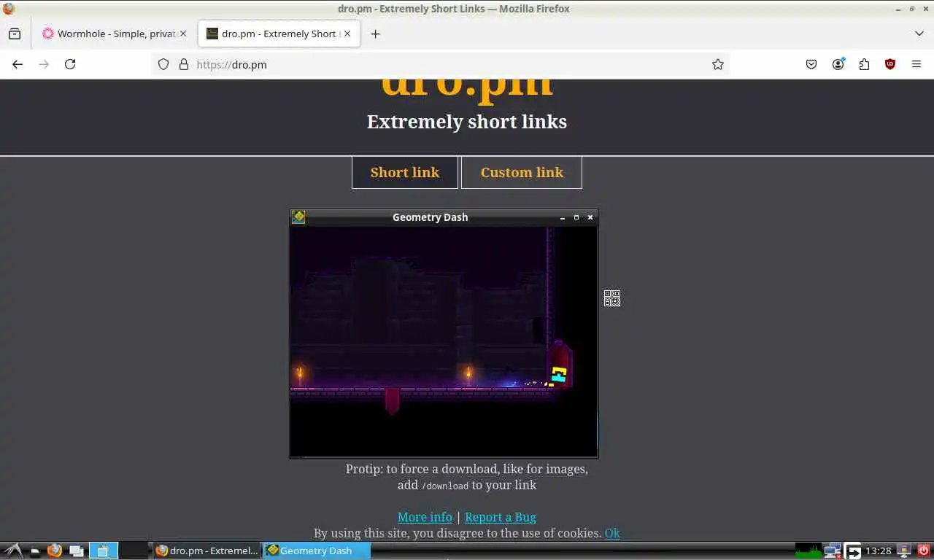Switch to the Custom link tab

[x=522, y=172]
